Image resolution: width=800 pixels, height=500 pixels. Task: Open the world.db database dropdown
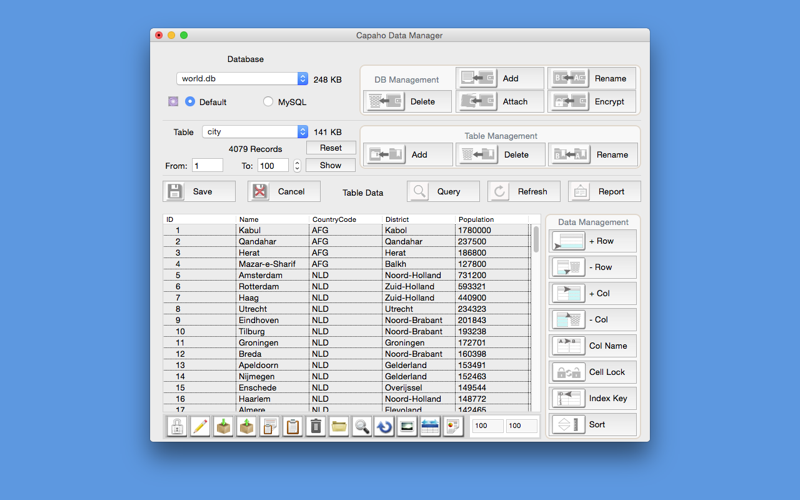point(242,79)
